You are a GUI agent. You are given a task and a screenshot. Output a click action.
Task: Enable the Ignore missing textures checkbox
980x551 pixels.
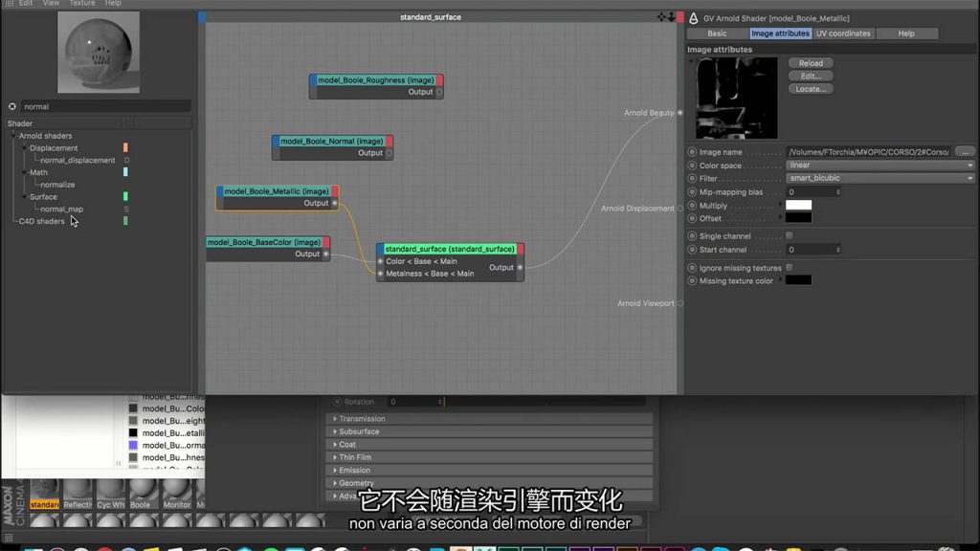(790, 268)
